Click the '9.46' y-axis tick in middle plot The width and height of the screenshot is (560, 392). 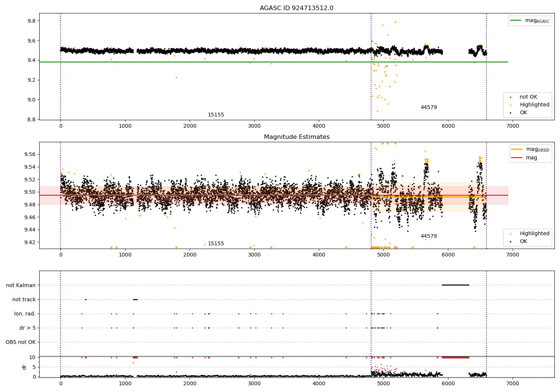pyautogui.click(x=30, y=217)
